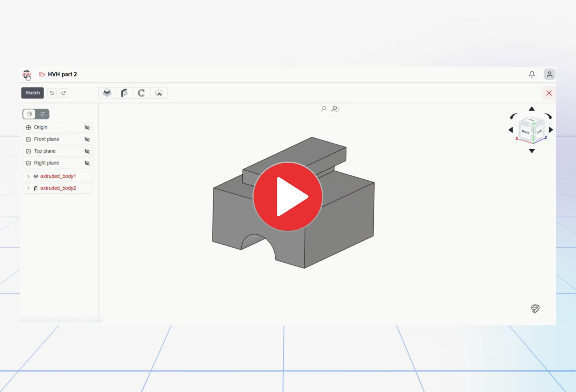This screenshot has width=576, height=392.
Task: Expand the extruded_body1 tree item
Action: pyautogui.click(x=28, y=176)
